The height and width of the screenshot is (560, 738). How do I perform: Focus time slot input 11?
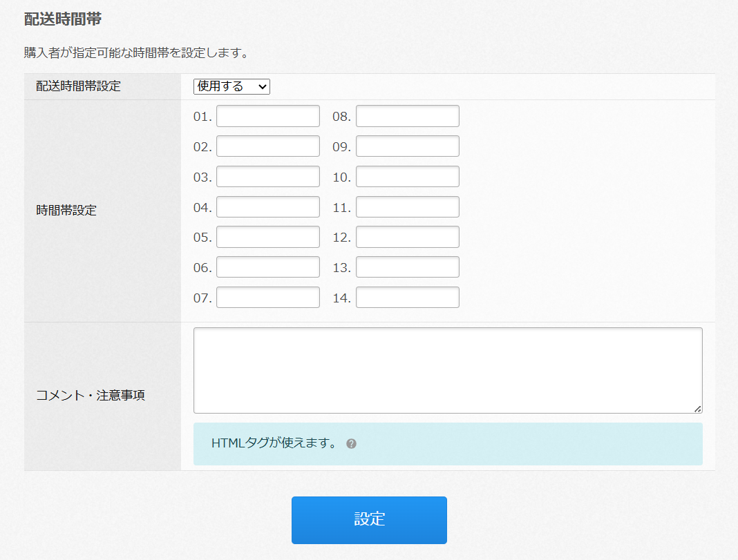pyautogui.click(x=407, y=207)
